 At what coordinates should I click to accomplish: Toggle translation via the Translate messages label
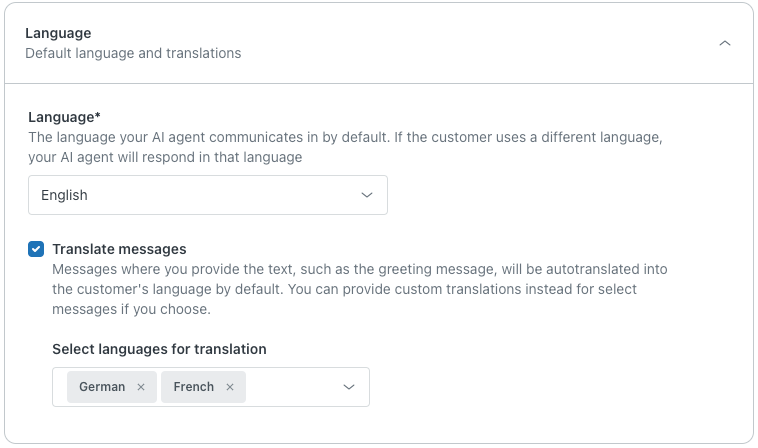pyautogui.click(x=119, y=249)
